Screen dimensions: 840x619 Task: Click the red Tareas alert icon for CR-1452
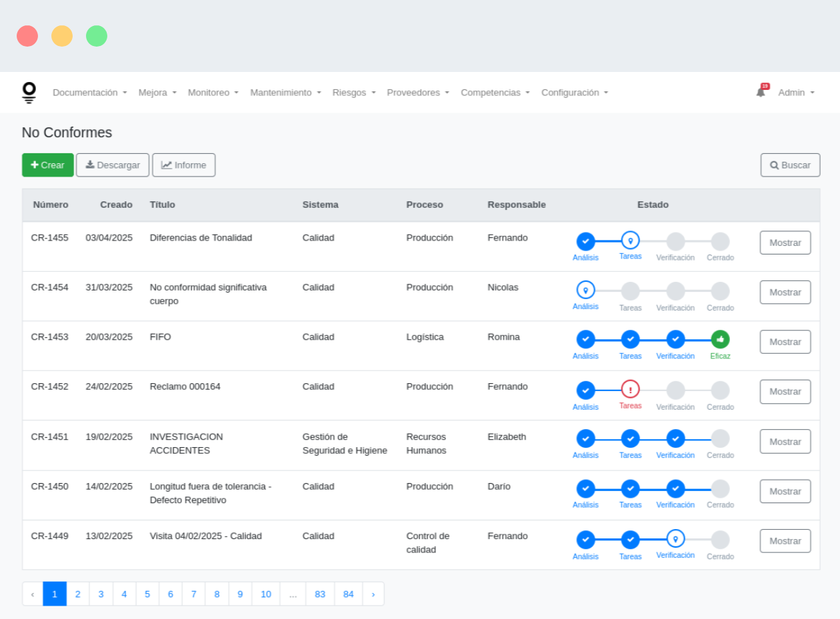coord(630,389)
